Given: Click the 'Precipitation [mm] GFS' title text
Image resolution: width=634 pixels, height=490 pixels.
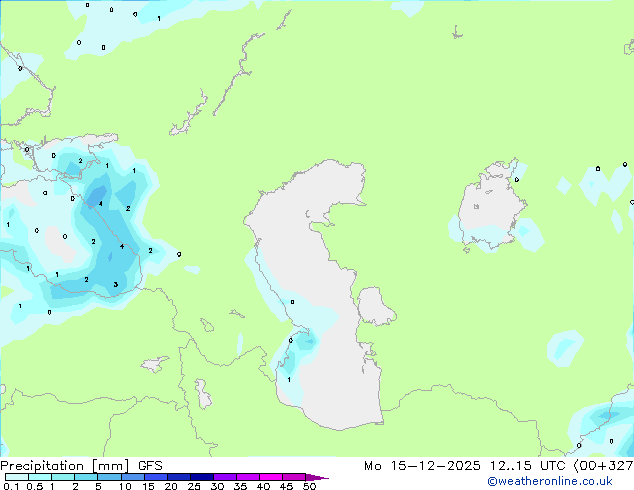Looking at the screenshot, I should pos(81,466).
